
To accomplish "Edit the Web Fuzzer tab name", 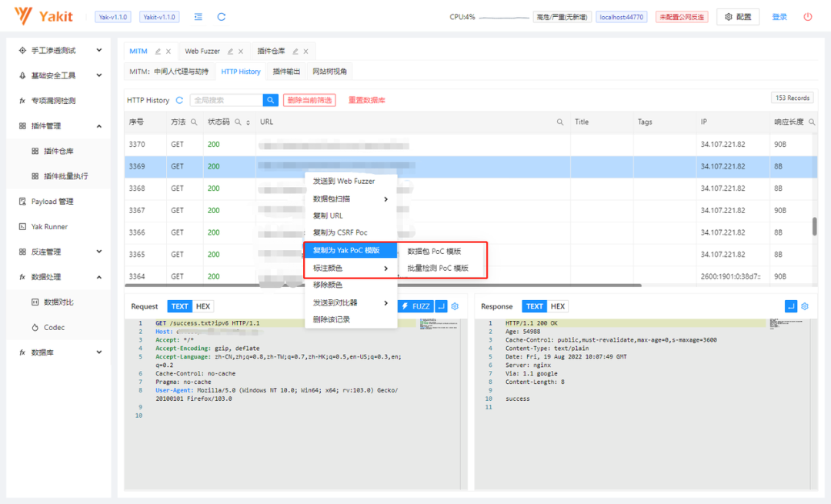I will coord(230,52).
